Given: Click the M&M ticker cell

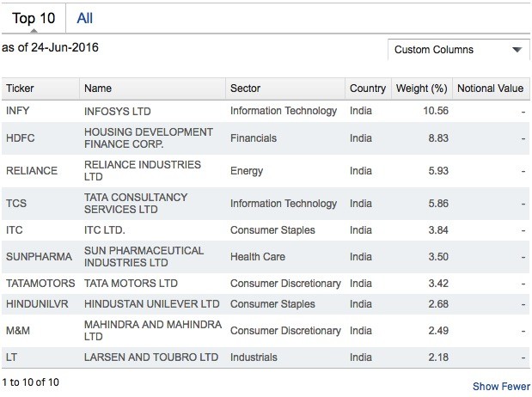Looking at the screenshot, I should click(18, 331).
